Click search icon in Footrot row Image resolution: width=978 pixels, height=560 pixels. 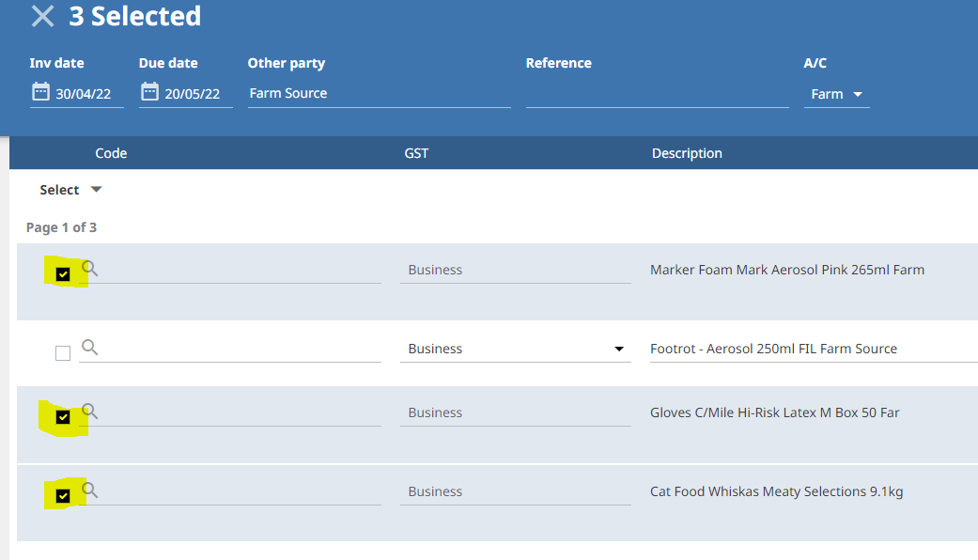(x=90, y=348)
